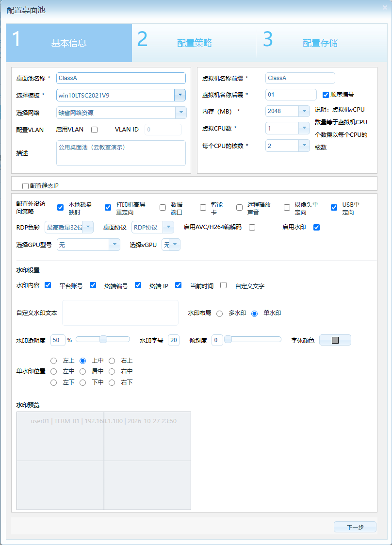Open the 选择网络 dropdown
This screenshot has height=545, width=392.
(180, 113)
